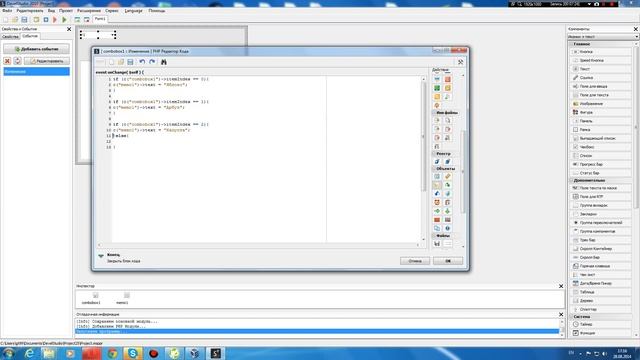Select the Горячая клавиша component

[600, 266]
